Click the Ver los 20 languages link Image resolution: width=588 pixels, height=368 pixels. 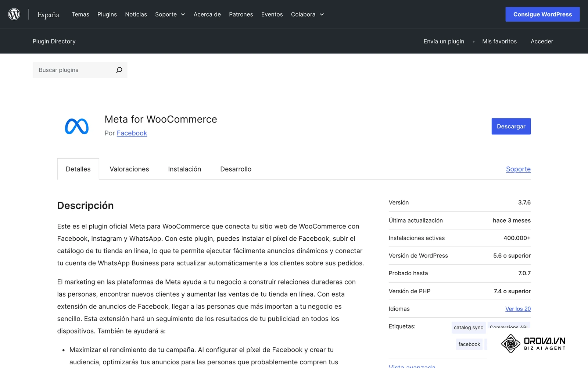coord(518,309)
